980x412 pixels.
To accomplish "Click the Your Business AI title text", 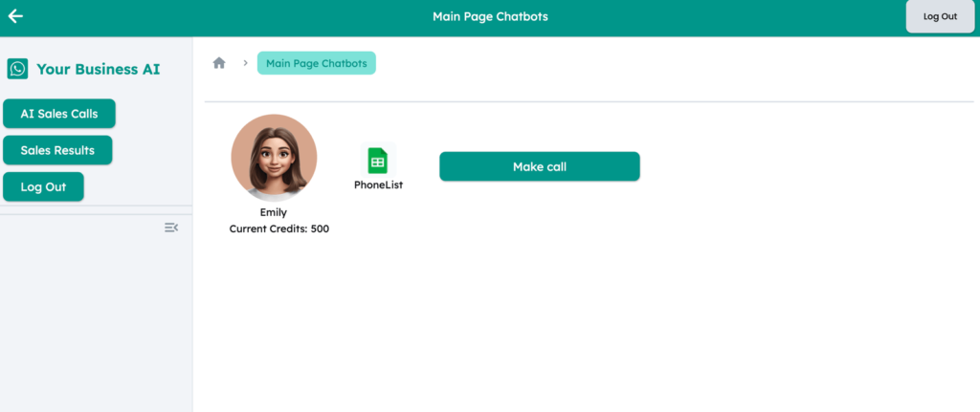I will [99, 69].
